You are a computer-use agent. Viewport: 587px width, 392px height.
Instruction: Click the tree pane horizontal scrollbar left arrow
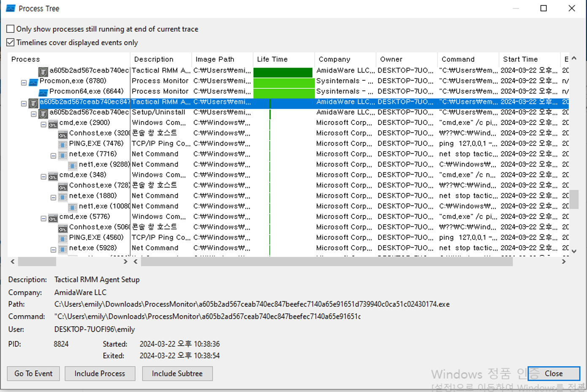pyautogui.click(x=13, y=262)
